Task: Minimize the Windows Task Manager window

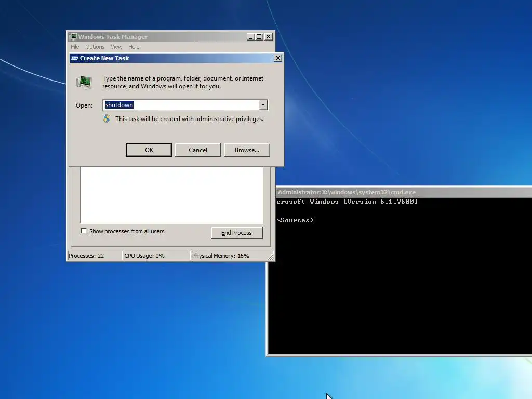Action: (x=250, y=37)
